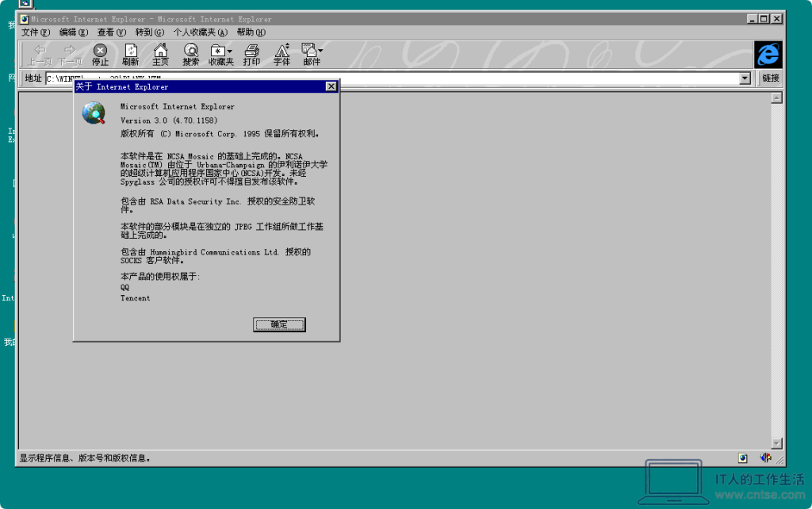Click the Back (上一页) toolbar icon

40,55
